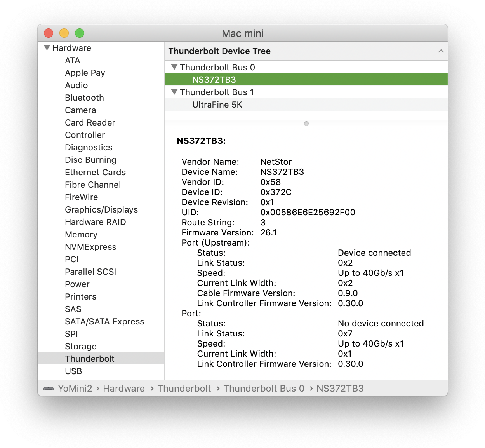
Task: Click Thunderbolt in the path bar
Action: click(184, 388)
